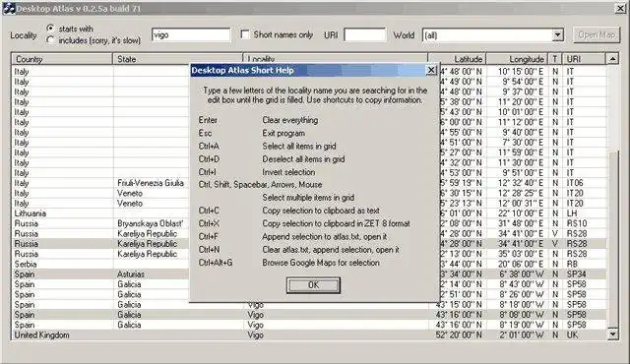Click the 'Ctrl+Alt+G' shortcut text in help
The width and height of the screenshot is (630, 364).
point(216,263)
